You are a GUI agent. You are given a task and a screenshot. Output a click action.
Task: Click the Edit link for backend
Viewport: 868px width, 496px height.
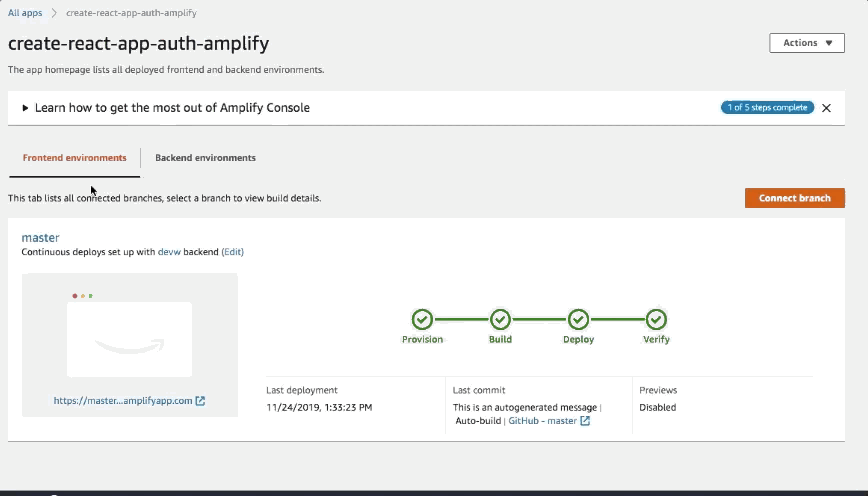(232, 252)
